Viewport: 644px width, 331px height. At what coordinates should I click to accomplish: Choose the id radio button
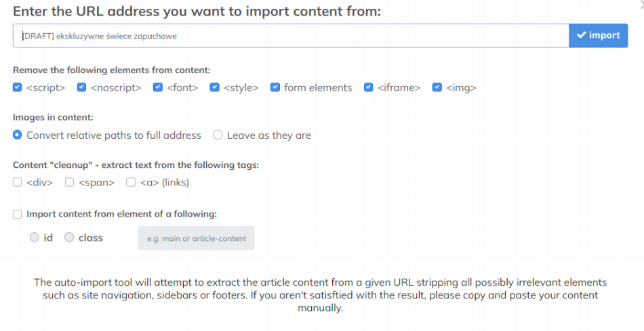35,238
